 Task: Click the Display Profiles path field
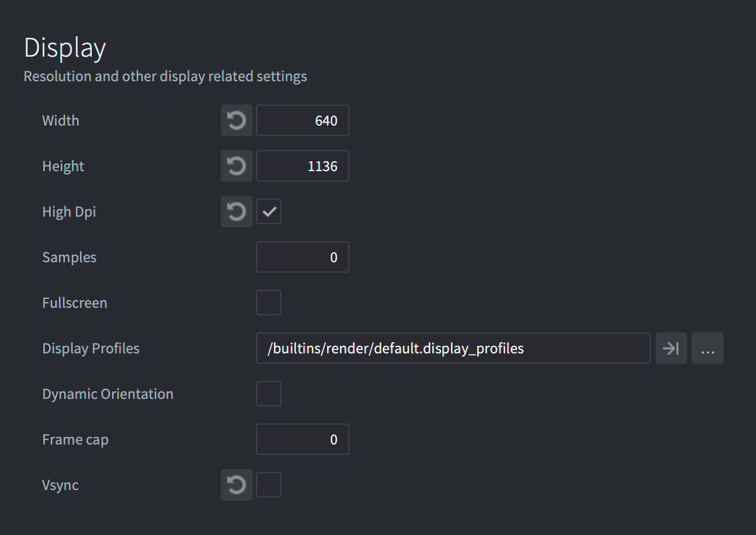[453, 349]
